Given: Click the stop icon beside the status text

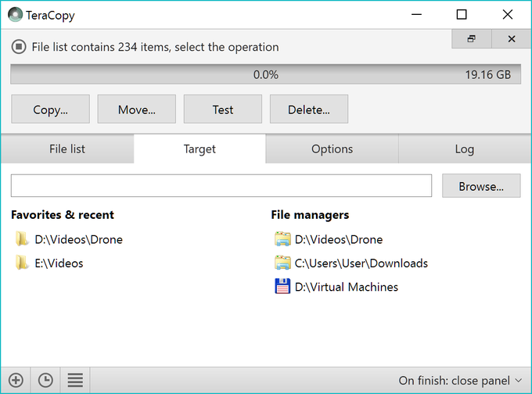Looking at the screenshot, I should coord(19,47).
